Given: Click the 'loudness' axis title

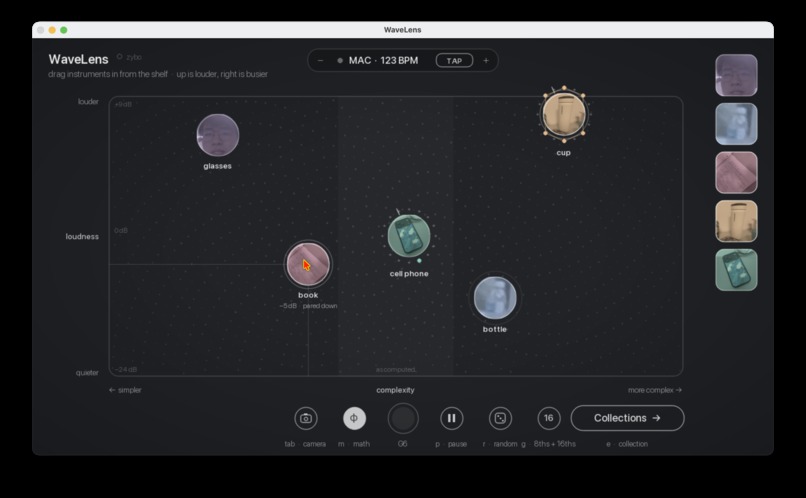Looking at the screenshot, I should click(82, 236).
